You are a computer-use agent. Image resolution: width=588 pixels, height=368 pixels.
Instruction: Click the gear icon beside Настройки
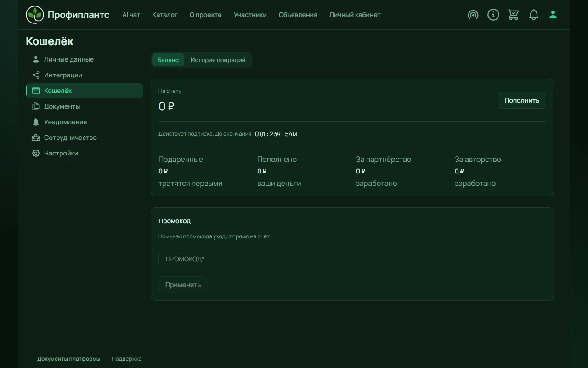point(36,153)
